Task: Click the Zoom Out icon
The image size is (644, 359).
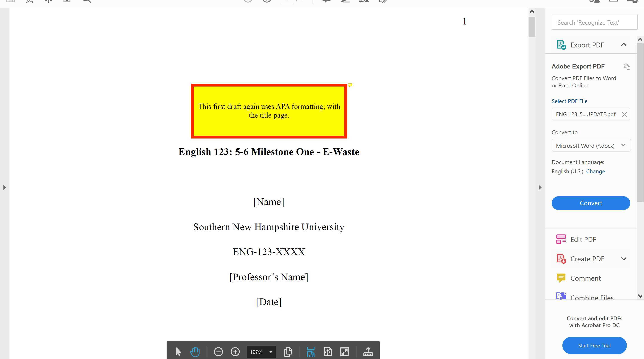Action: tap(218, 352)
